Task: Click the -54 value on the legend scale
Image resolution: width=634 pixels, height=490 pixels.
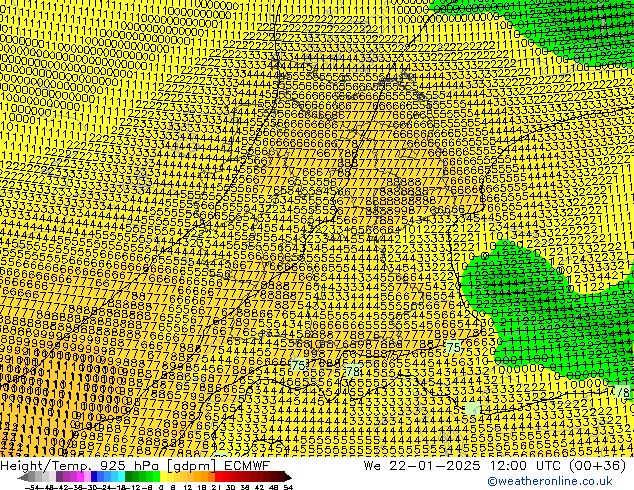Action: pyautogui.click(x=32, y=488)
